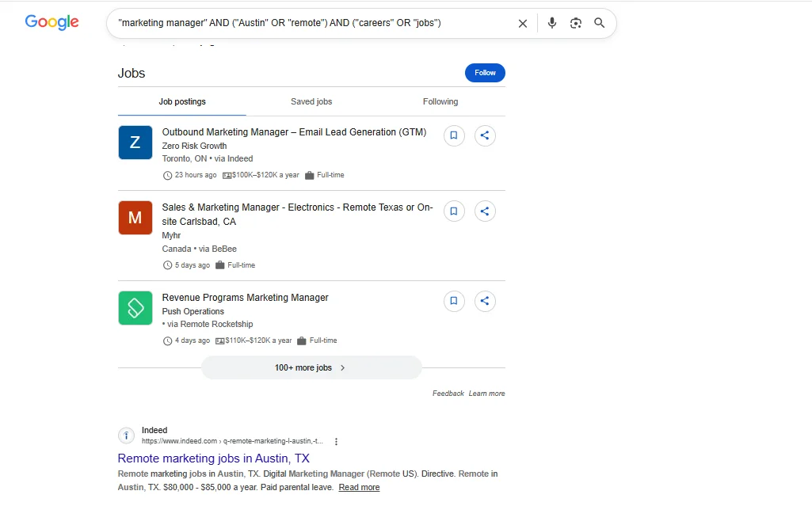The width and height of the screenshot is (812, 506).
Task: Open Outbound Marketing Manager job posting
Action: click(294, 132)
